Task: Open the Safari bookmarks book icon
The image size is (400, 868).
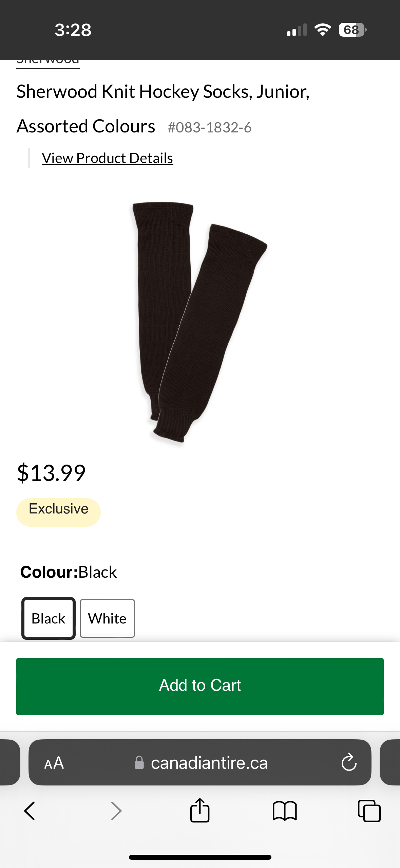Action: [x=285, y=811]
